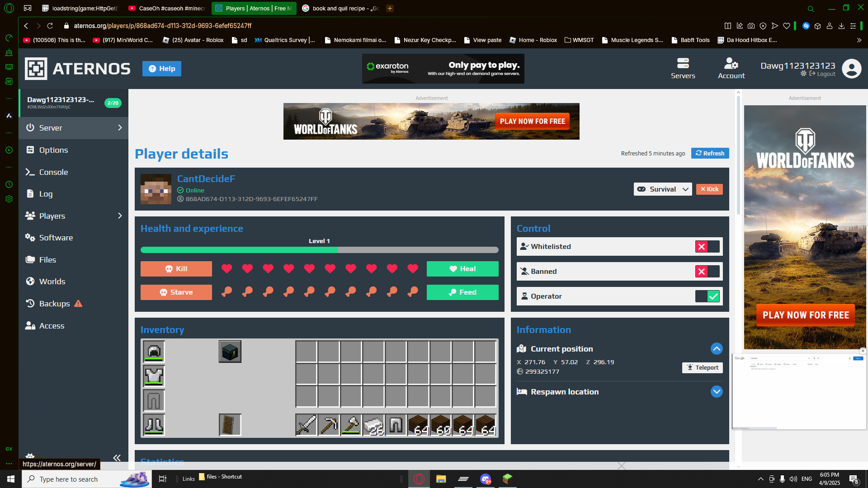This screenshot has height=488, width=868.
Task: Click the Backups warning triangle icon
Action: (78, 303)
